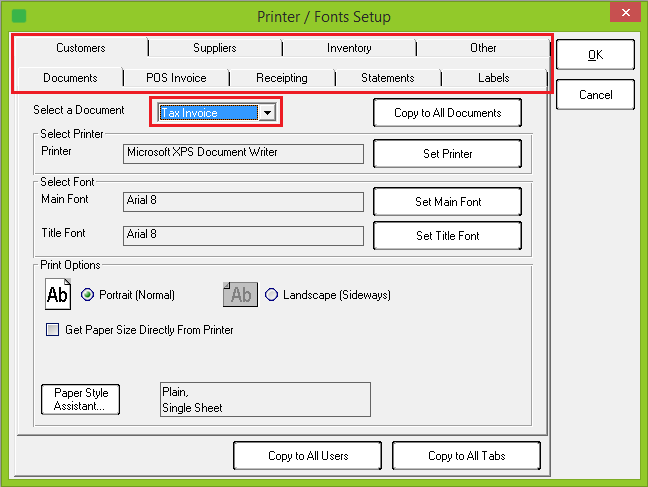Click the Set Printer button
The image size is (648, 487).
448,154
